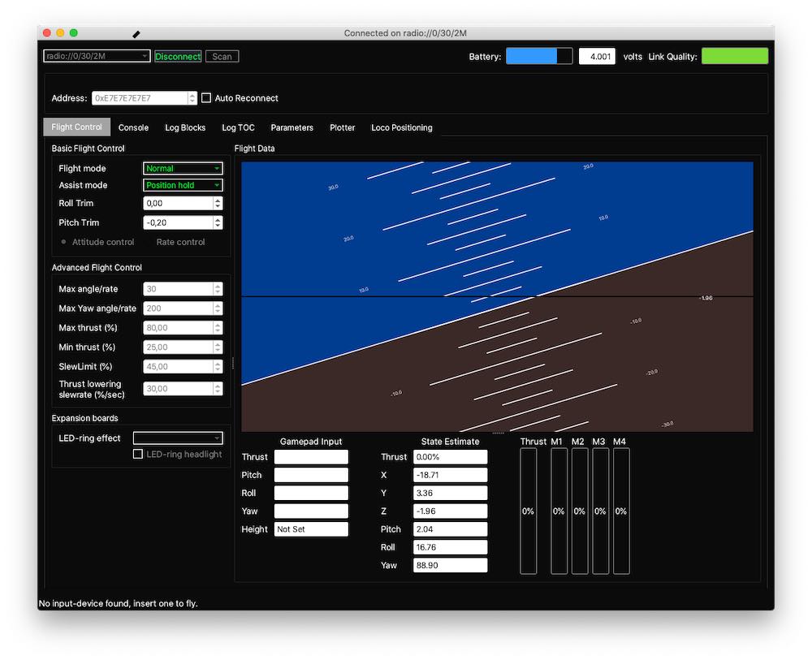This screenshot has width=812, height=660.
Task: Click the battery voltage field 4.001
Action: (597, 57)
